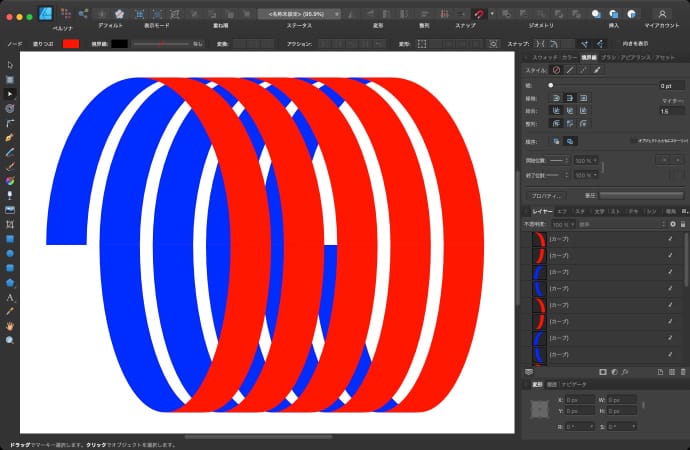690x450 pixels.
Task: Choose the no-line stroke style icon
Action: pos(556,70)
